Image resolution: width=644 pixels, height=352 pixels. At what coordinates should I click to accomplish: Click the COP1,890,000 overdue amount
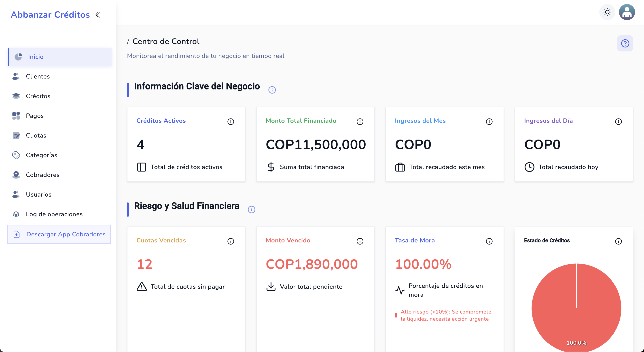[x=312, y=264]
